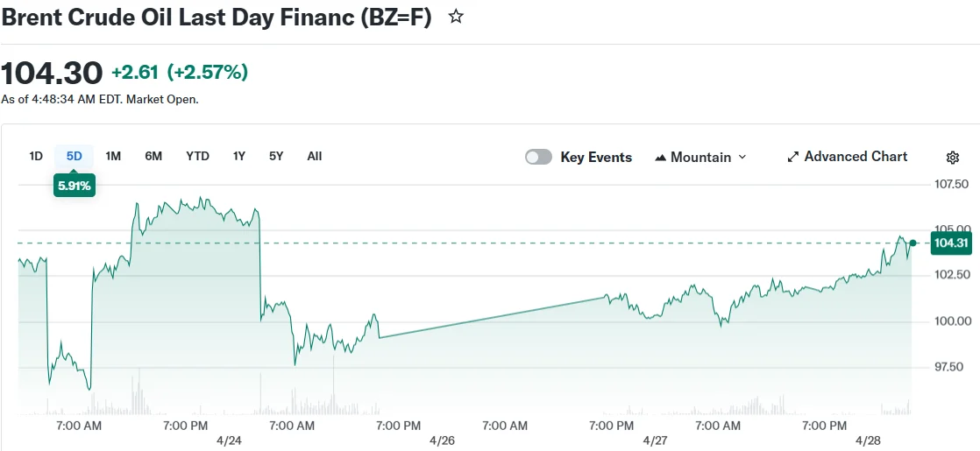Screen dimensions: 980x451
Task: Click the Advanced Chart expand arrows icon
Action: (x=793, y=157)
